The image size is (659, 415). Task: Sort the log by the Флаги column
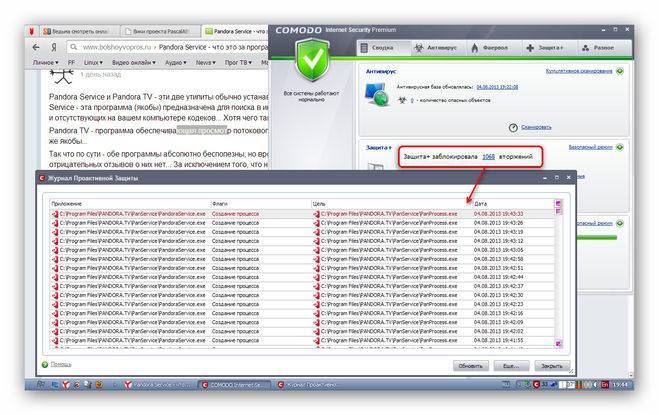[260, 204]
